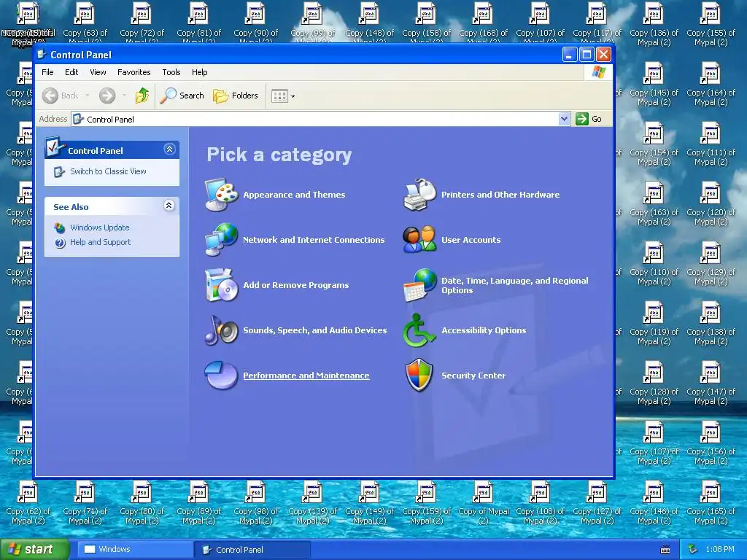This screenshot has height=560, width=747.
Task: Open the address bar dropdown arrow
Action: pos(564,119)
